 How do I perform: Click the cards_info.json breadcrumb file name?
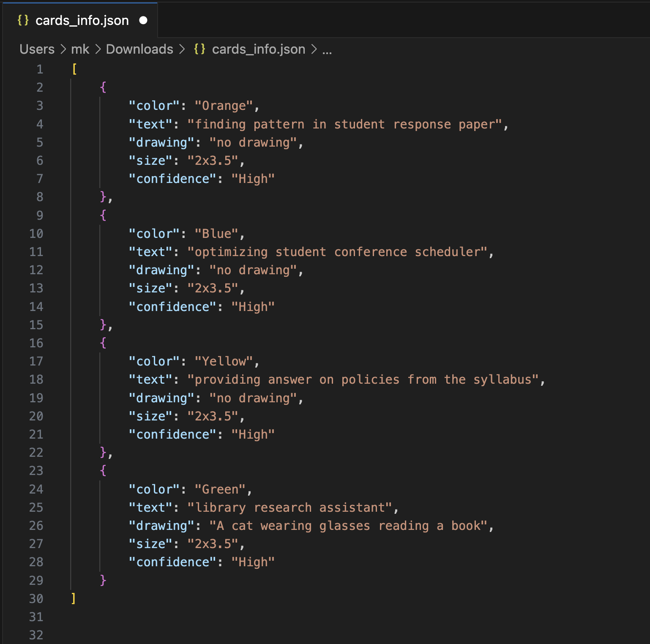pyautogui.click(x=258, y=49)
